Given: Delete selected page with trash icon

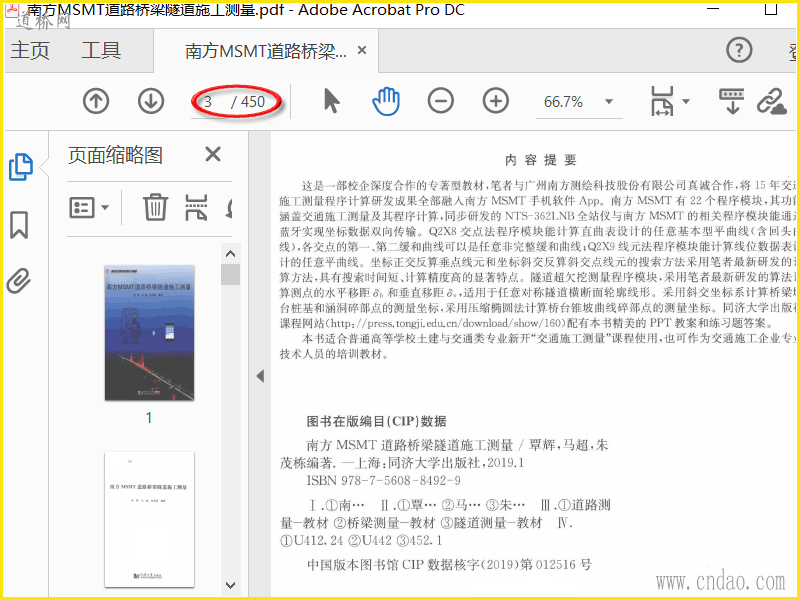Looking at the screenshot, I should (x=155, y=207).
